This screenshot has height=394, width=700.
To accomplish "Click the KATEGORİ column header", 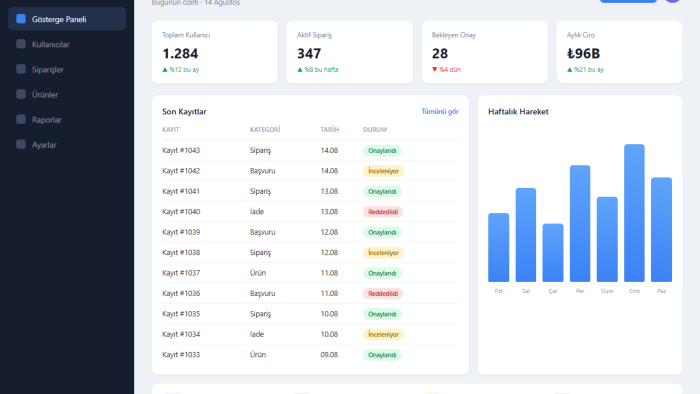I will [x=265, y=130].
